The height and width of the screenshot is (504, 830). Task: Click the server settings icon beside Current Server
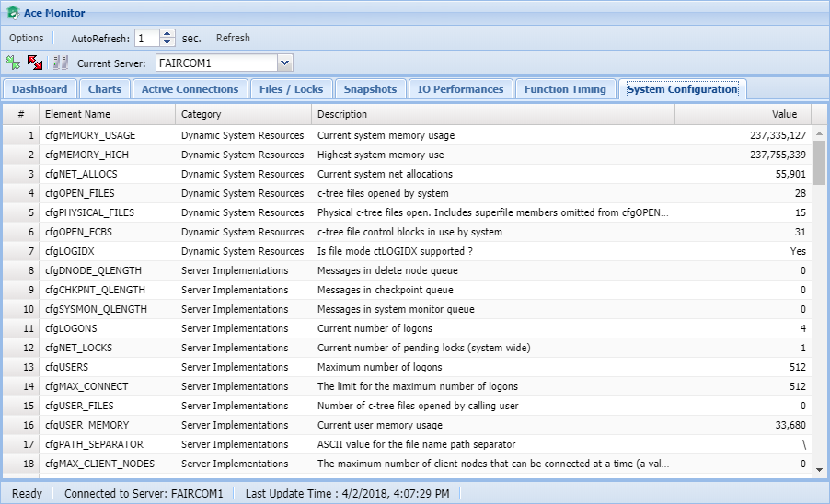(61, 63)
